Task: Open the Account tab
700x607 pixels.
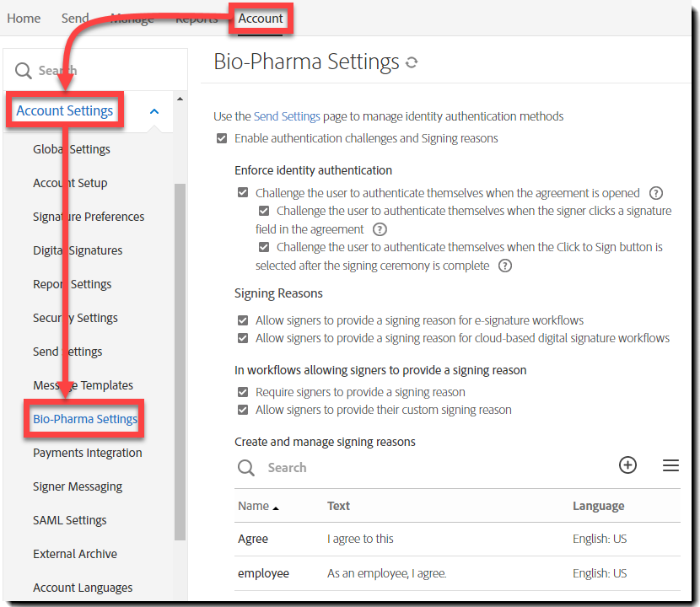Action: [261, 19]
